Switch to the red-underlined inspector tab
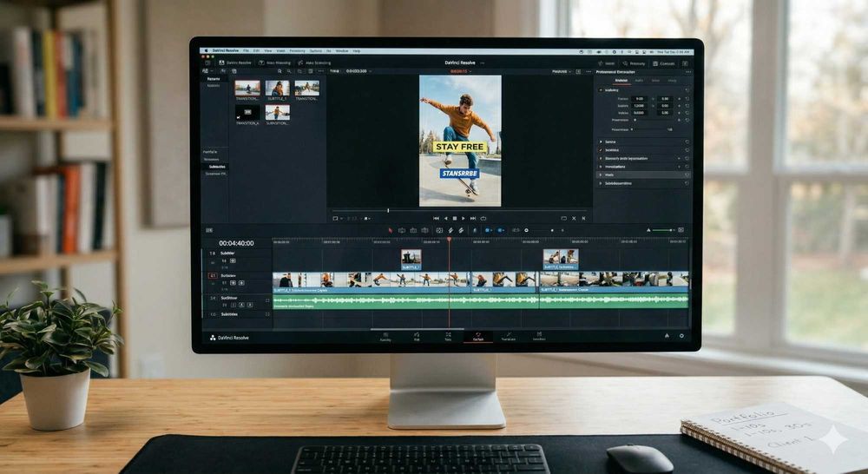 621,80
